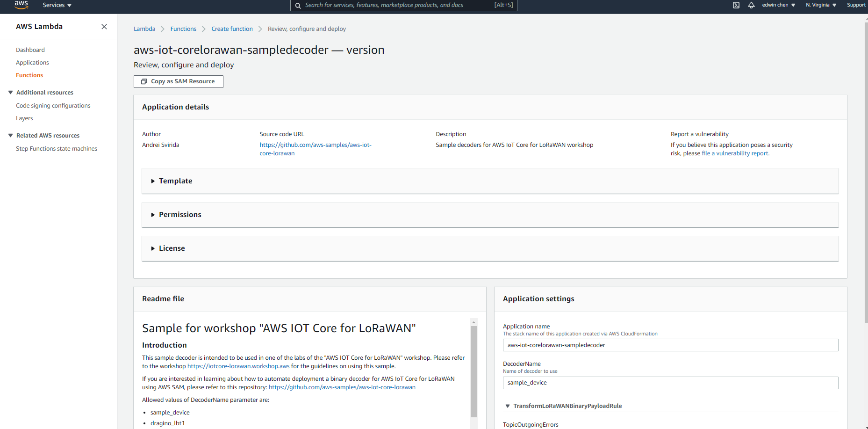Click the Functions breadcrumb link
Viewport: 868px width, 429px height.
point(183,29)
